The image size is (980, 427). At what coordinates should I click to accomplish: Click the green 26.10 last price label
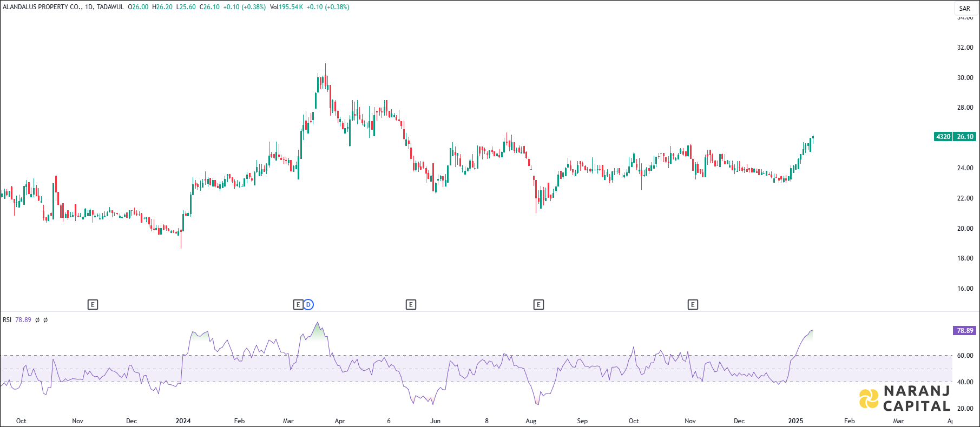point(965,137)
